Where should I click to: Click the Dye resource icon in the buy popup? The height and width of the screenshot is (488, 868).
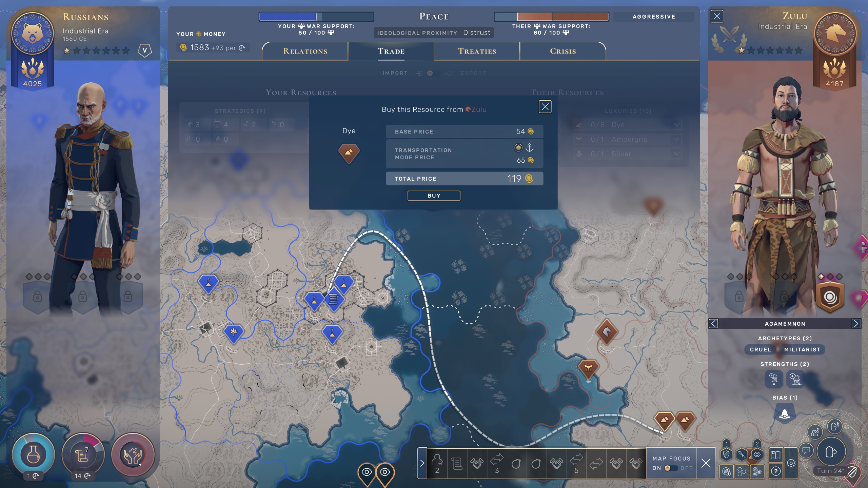(x=349, y=153)
